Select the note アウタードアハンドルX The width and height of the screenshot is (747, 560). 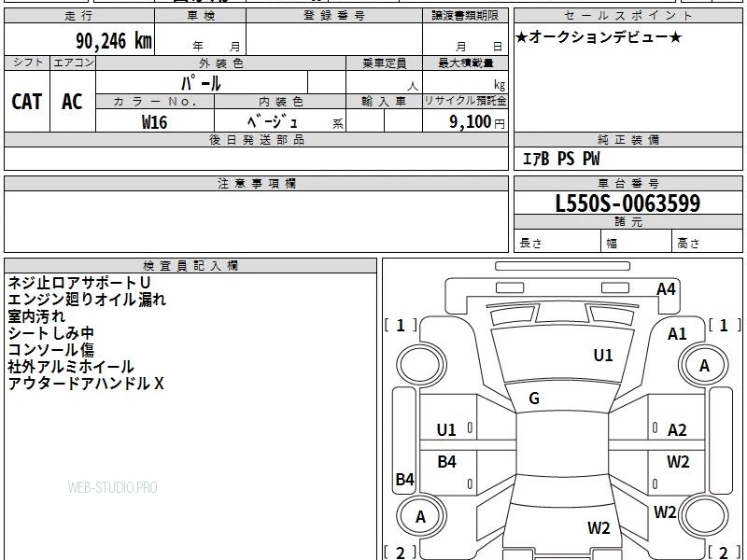click(x=86, y=384)
